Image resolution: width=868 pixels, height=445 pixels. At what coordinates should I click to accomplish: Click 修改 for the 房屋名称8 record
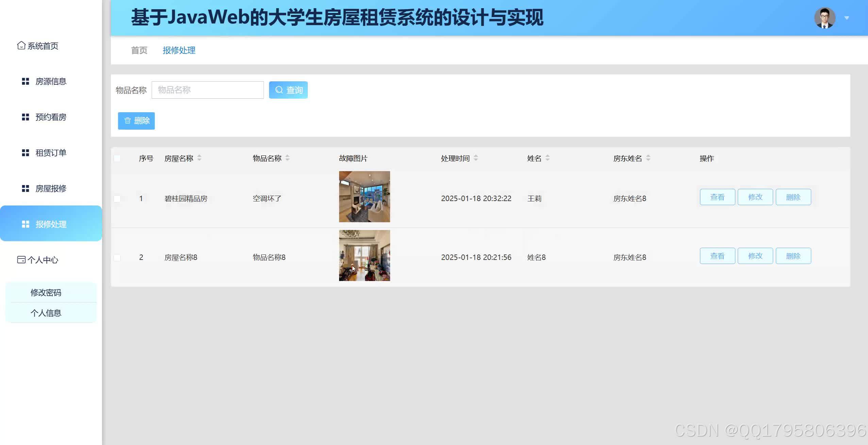click(x=755, y=256)
